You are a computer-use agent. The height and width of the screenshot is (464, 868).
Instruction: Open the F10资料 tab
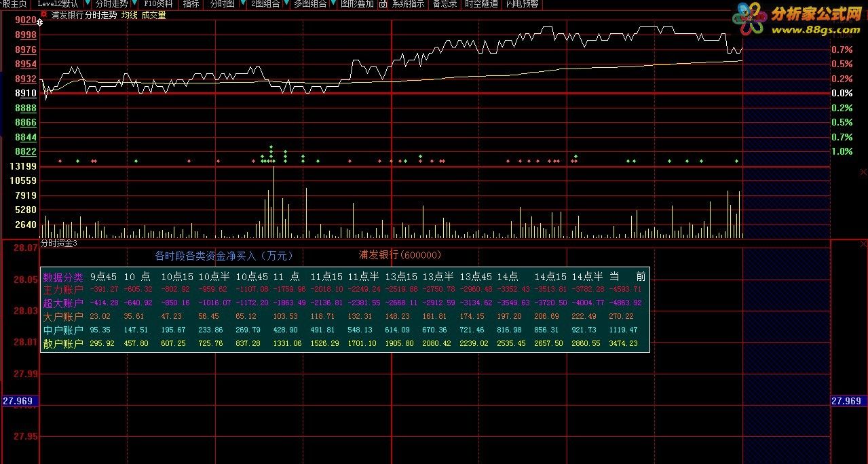click(x=159, y=3)
